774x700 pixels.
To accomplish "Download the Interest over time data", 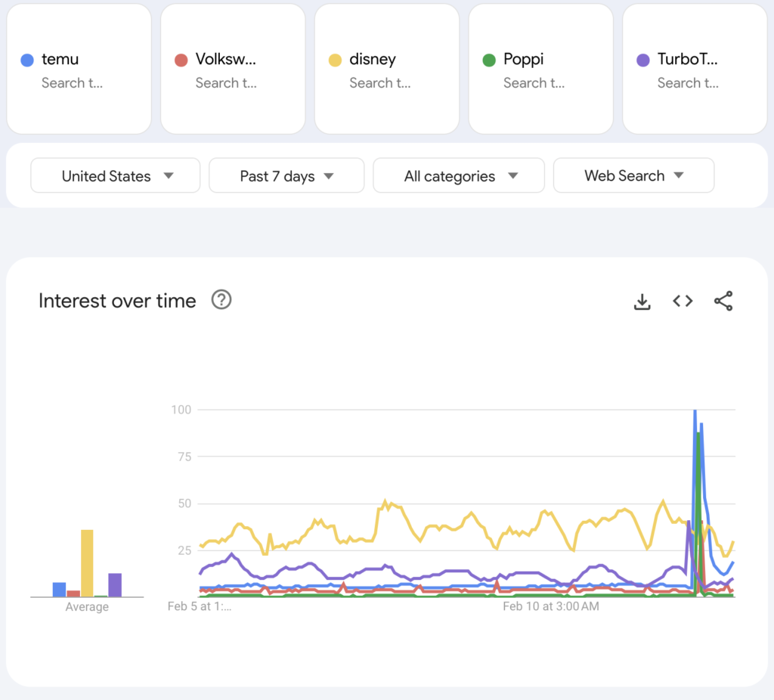I will [642, 302].
